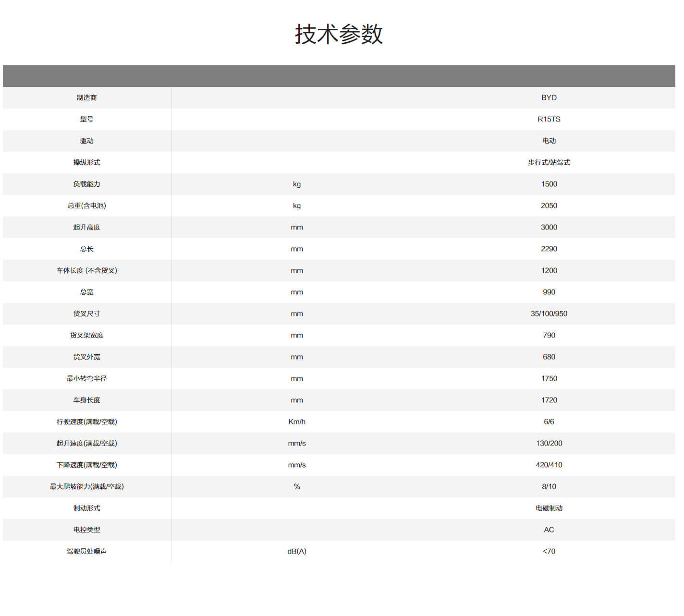Image resolution: width=684 pixels, height=616 pixels.
Task: Select the 制造商 row label
Action: [86, 97]
